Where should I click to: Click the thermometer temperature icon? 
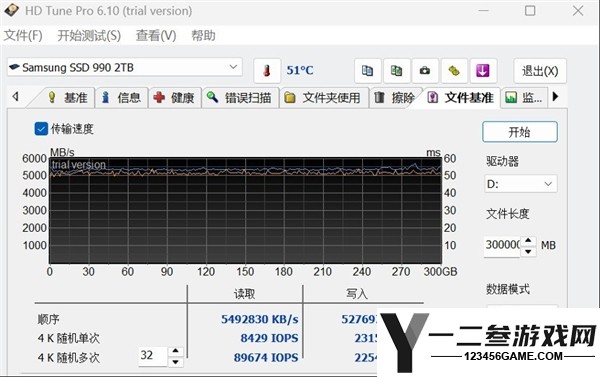[267, 71]
